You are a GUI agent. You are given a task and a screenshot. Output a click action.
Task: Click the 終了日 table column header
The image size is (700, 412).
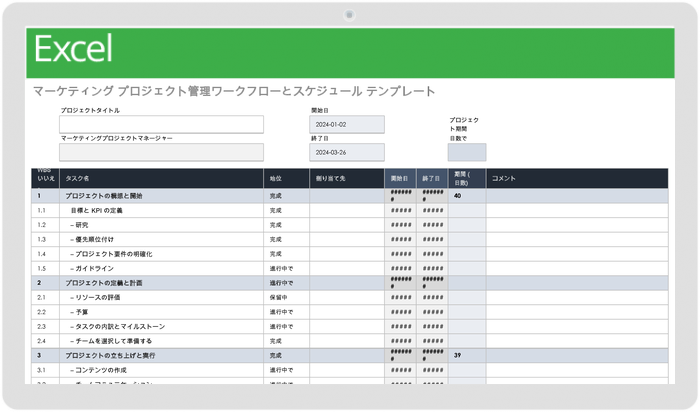pos(432,178)
